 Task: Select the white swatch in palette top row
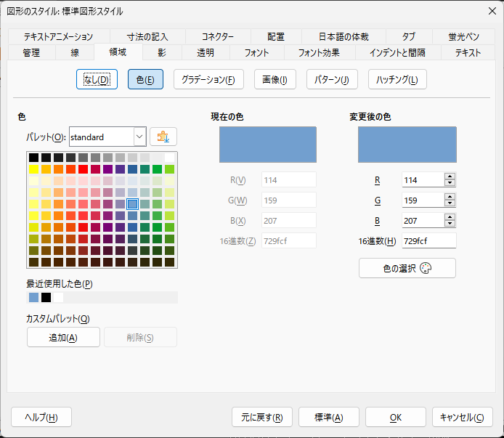point(169,158)
